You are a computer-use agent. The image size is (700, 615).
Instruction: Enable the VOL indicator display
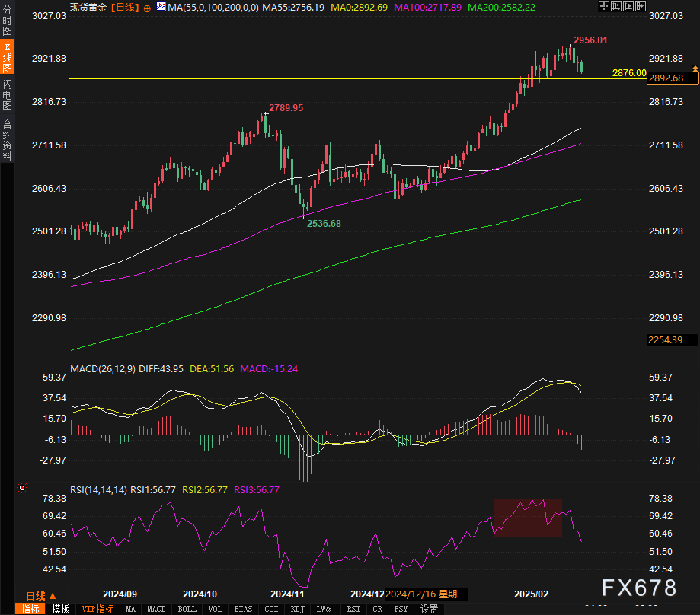pyautogui.click(x=215, y=609)
